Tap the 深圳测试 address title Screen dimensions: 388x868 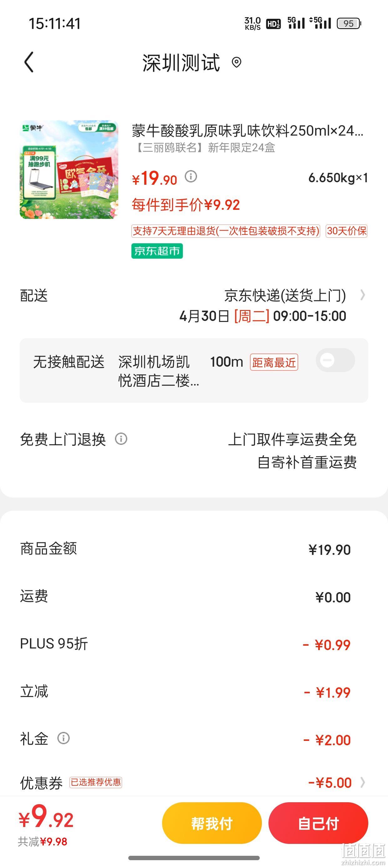point(181,63)
